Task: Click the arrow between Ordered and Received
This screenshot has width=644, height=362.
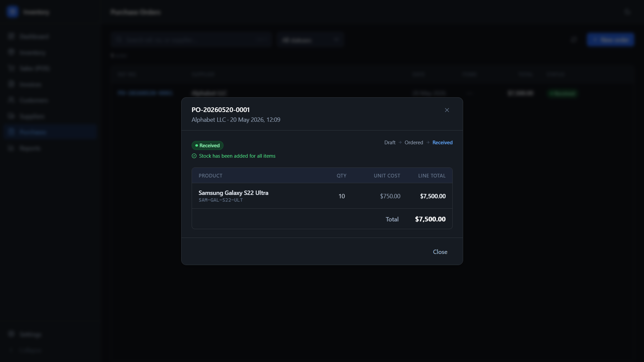Action: pos(428,142)
